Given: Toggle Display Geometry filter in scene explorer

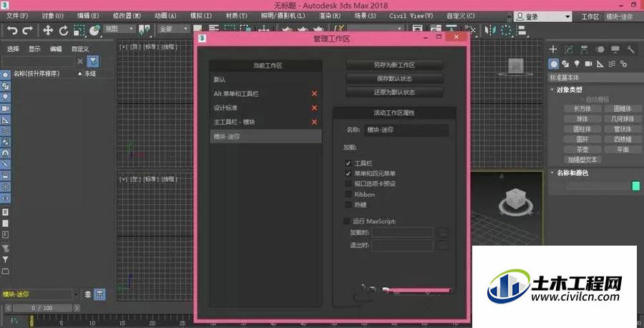Looking at the screenshot, I should click(5, 75).
